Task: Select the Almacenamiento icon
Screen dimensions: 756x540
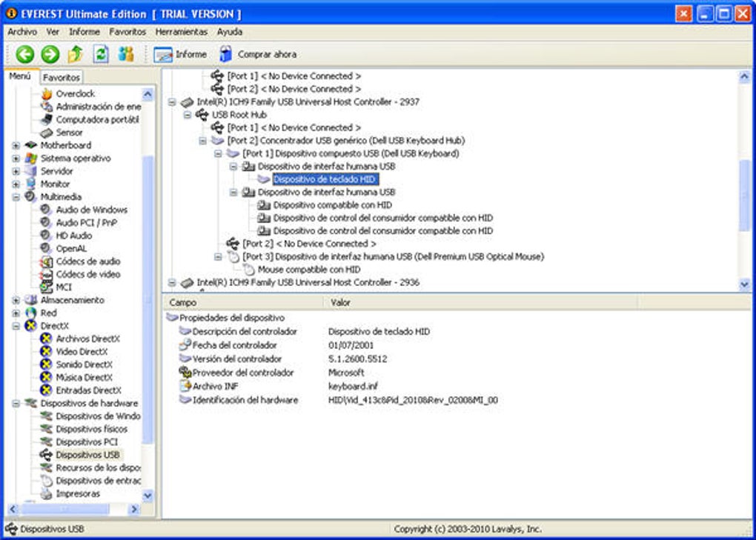Action: pyautogui.click(x=31, y=300)
